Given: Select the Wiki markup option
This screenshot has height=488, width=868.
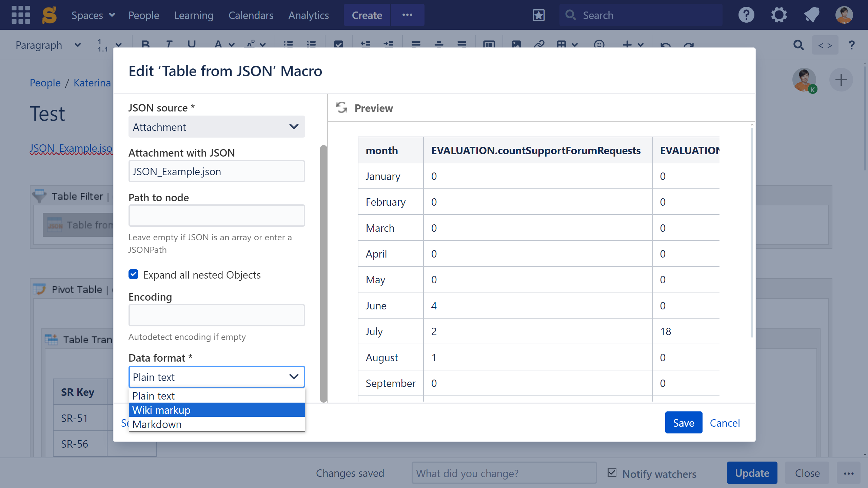Looking at the screenshot, I should 216,410.
